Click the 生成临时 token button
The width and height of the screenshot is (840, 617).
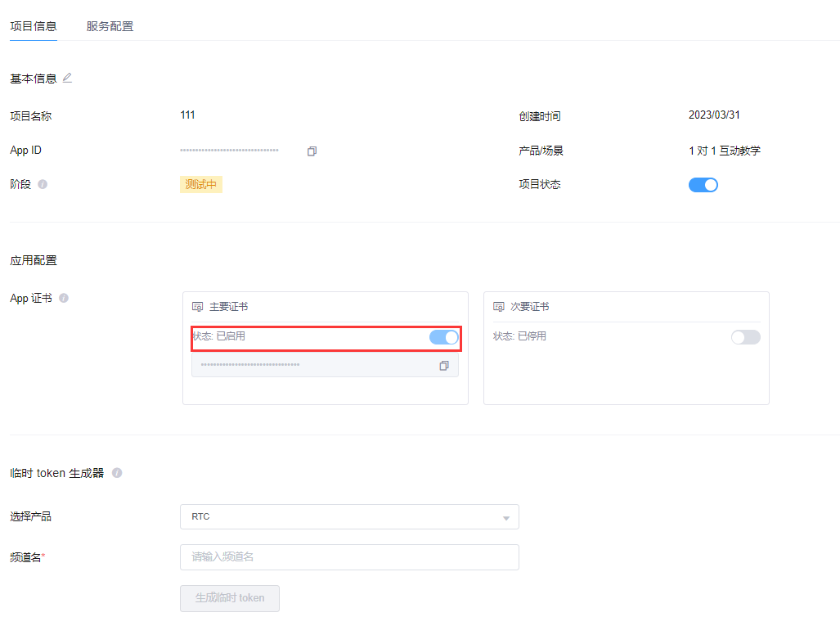pos(230,598)
